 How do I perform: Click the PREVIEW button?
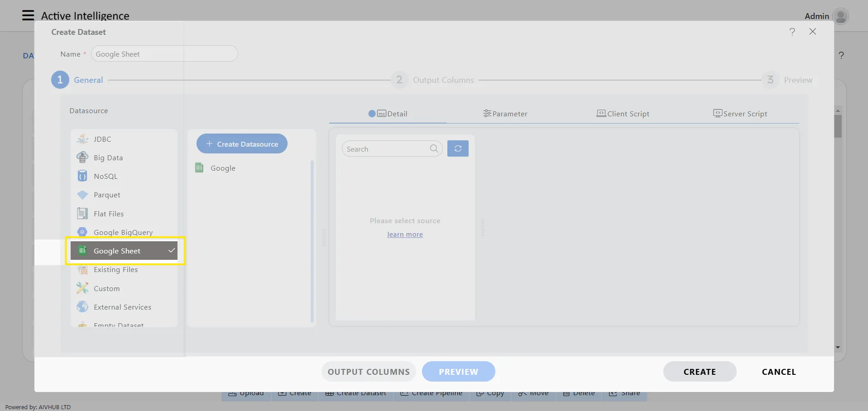click(x=458, y=372)
